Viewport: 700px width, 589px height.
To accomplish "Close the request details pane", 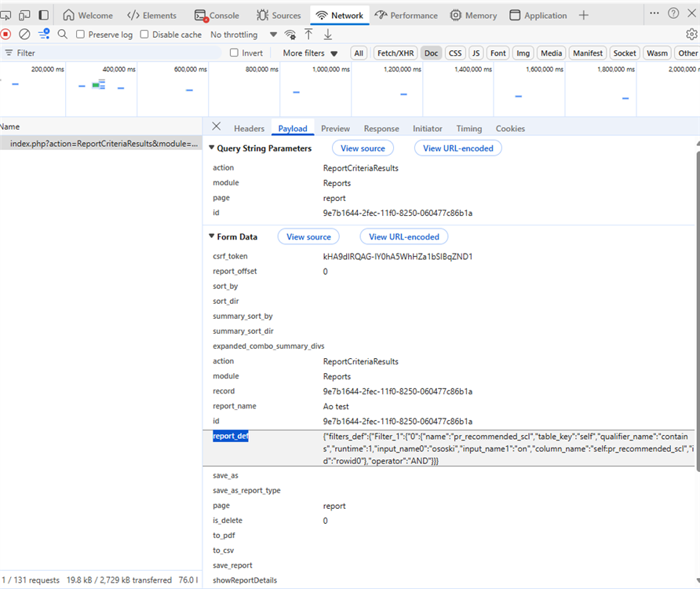I will [x=217, y=127].
